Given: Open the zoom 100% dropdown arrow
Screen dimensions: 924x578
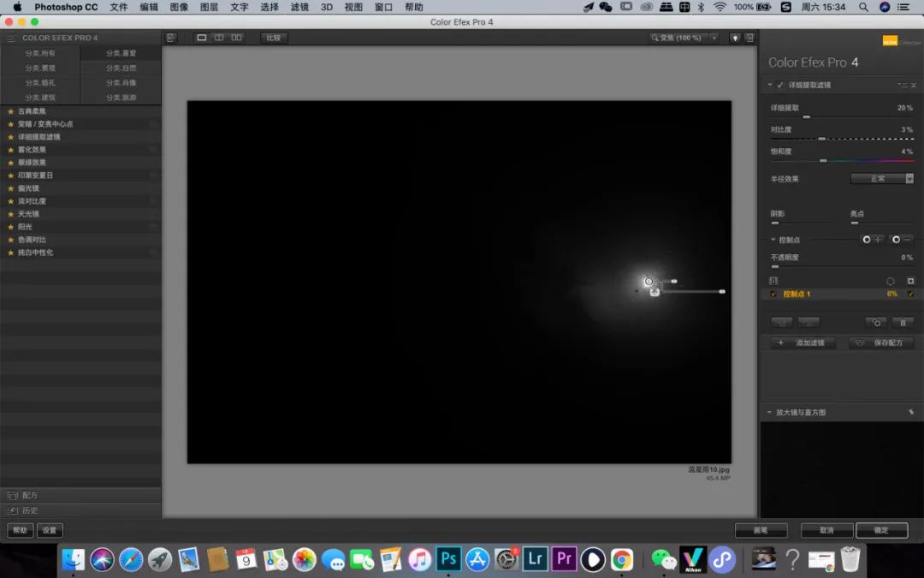Looking at the screenshot, I should pos(714,38).
